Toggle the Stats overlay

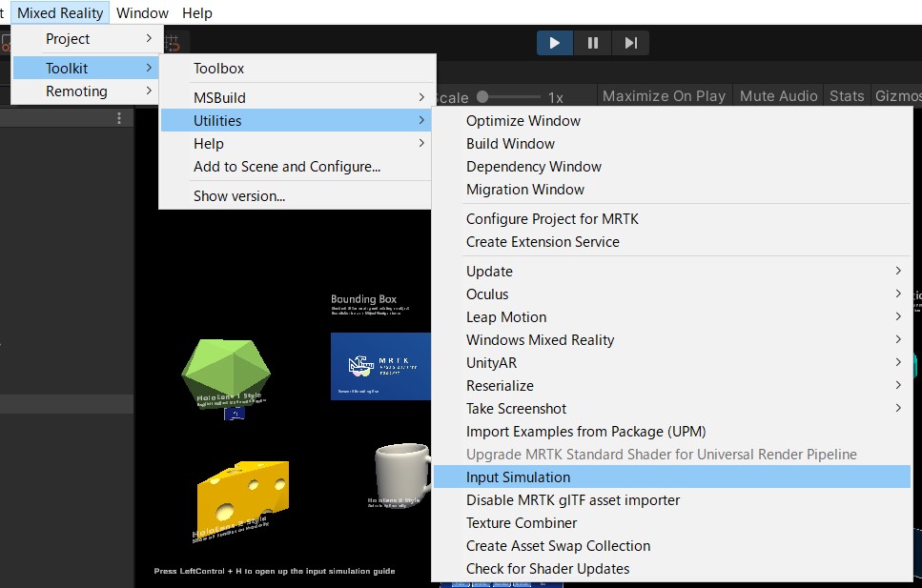coord(847,96)
